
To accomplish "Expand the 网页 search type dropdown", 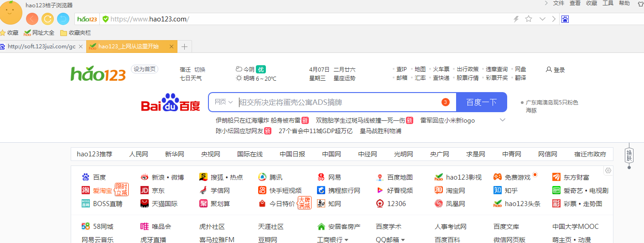I will point(224,102).
